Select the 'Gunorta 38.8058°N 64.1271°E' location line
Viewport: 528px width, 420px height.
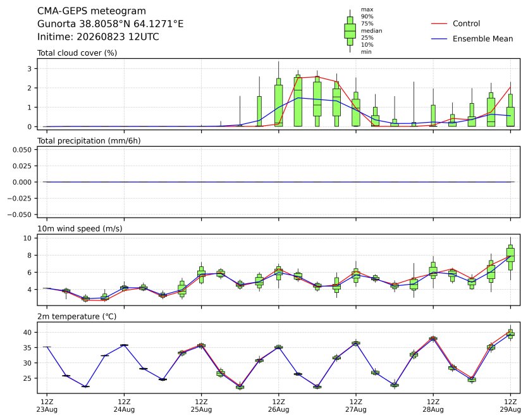[x=110, y=24]
